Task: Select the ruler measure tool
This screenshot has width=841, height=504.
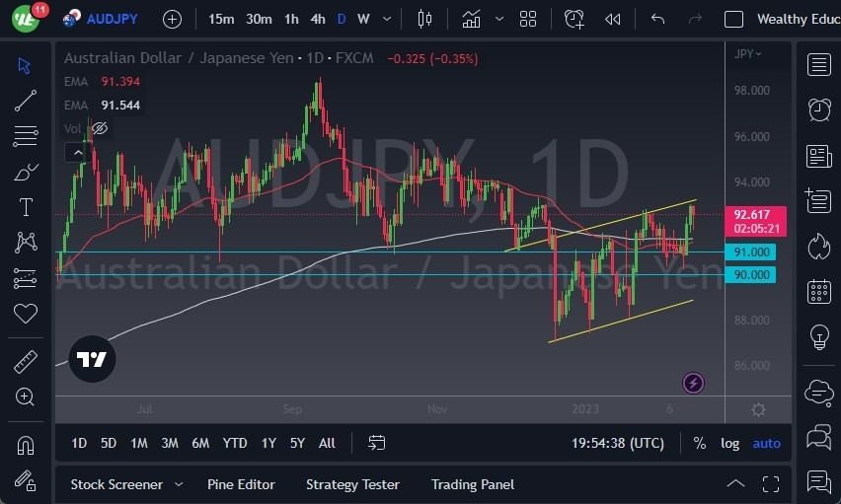Action: [26, 362]
